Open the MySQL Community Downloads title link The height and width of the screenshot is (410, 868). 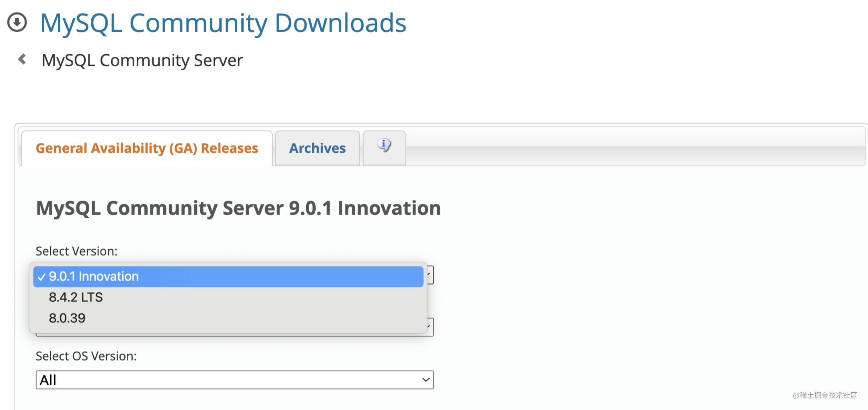[223, 23]
